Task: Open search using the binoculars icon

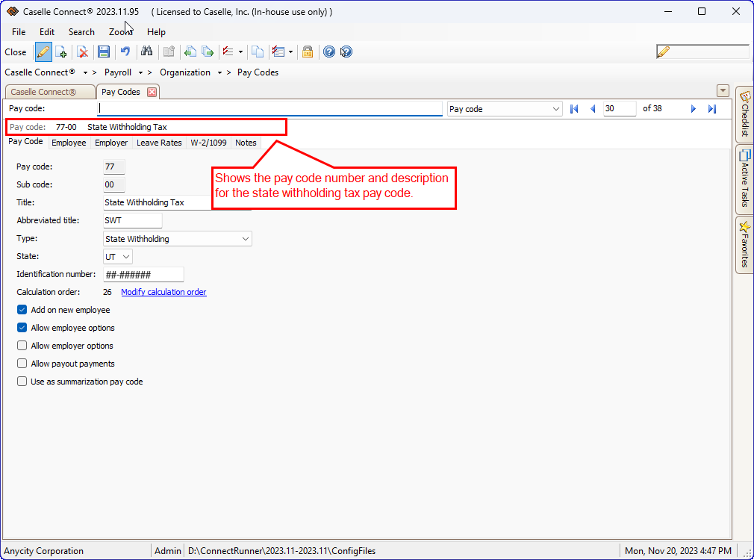Action: (x=147, y=52)
